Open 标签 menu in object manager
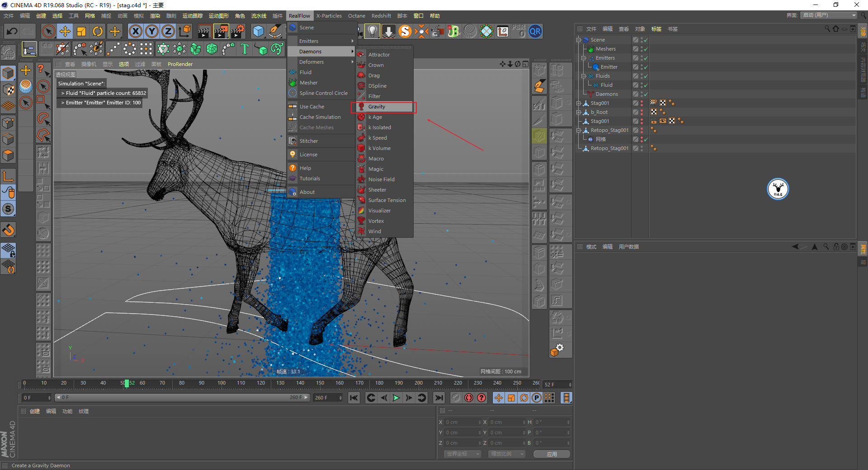The width and height of the screenshot is (868, 470). (x=656, y=29)
